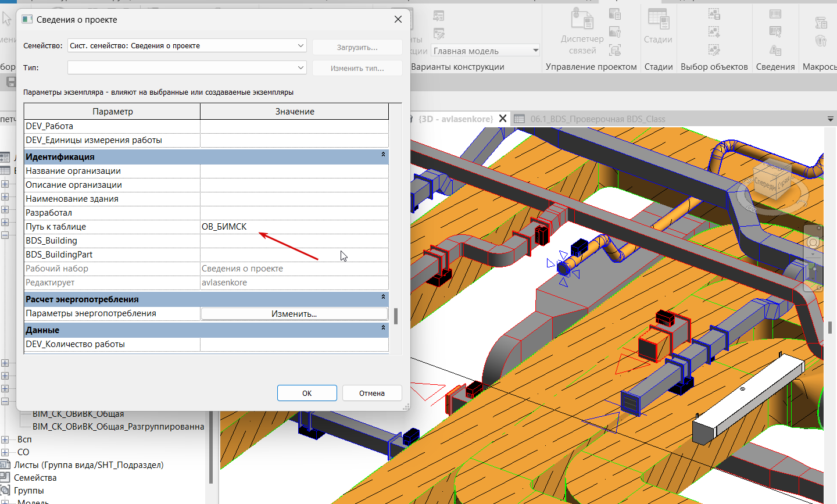Click the save selection icon in Выбор объектов
The width and height of the screenshot is (837, 504).
(x=714, y=14)
